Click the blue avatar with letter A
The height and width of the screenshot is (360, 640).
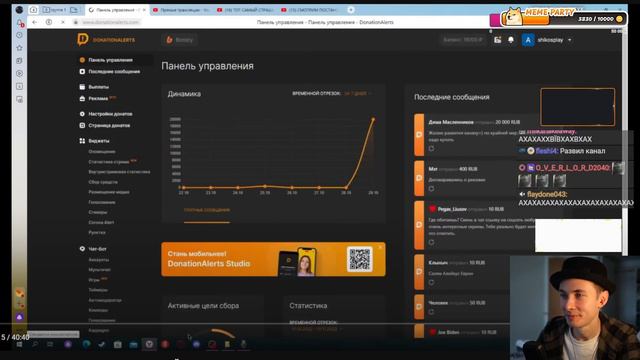click(x=528, y=40)
